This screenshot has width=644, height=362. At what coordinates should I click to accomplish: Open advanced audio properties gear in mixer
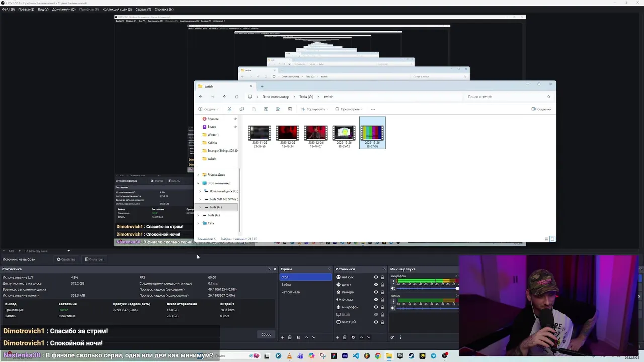392,337
